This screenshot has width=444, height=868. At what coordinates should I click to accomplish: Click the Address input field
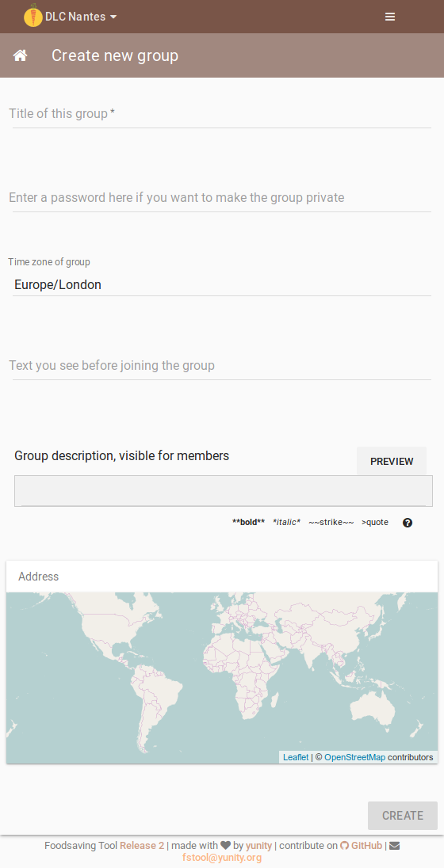coord(222,577)
